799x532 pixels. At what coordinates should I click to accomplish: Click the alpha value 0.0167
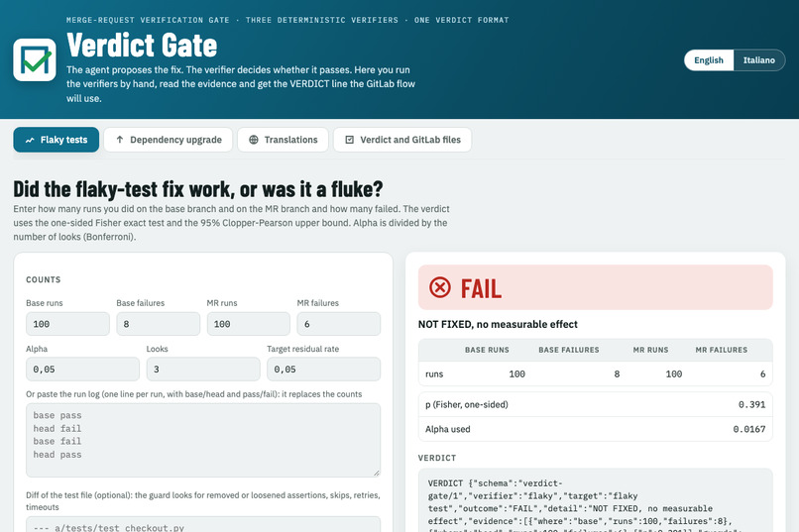point(749,429)
